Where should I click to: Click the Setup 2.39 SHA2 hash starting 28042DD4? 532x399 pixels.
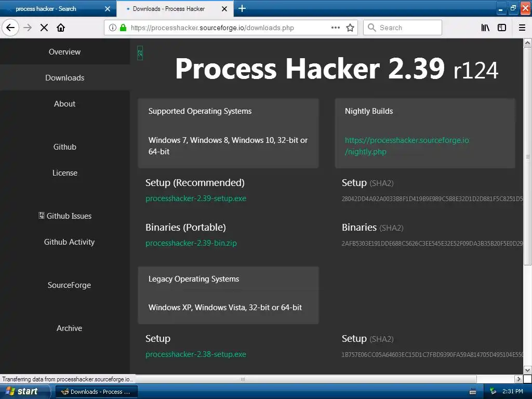(x=432, y=199)
